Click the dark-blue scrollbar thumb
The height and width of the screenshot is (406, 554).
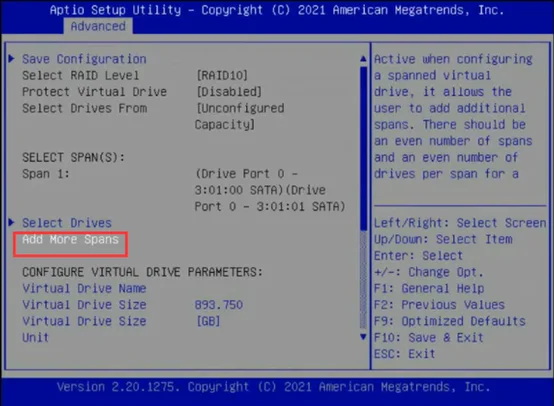coord(363,148)
